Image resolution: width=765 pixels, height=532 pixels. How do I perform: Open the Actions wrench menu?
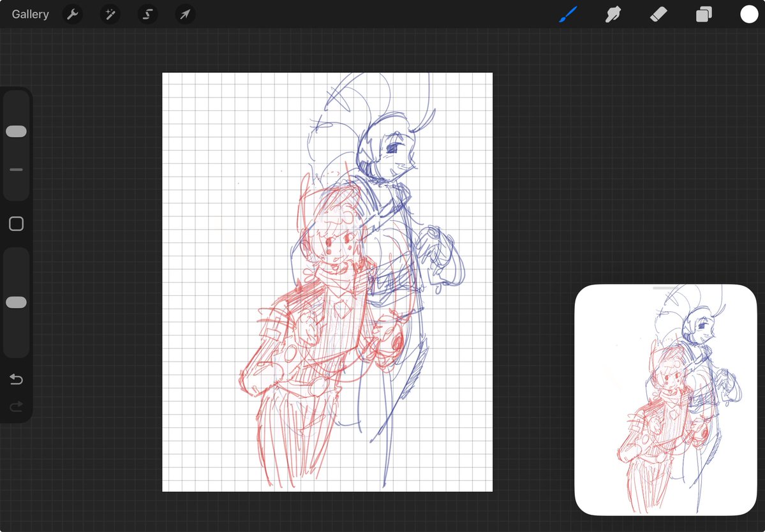(x=73, y=14)
